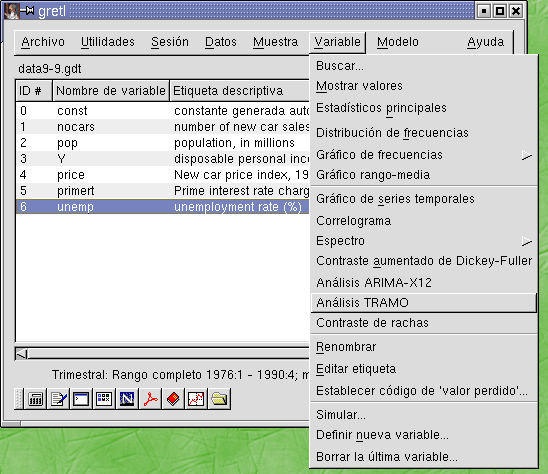
Task: Select the pop variable row
Action: (163, 143)
